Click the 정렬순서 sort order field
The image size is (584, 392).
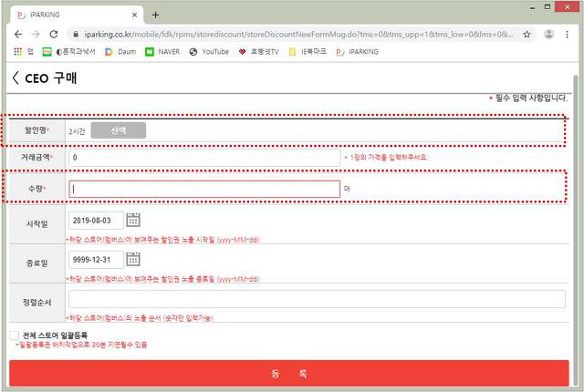coord(317,299)
